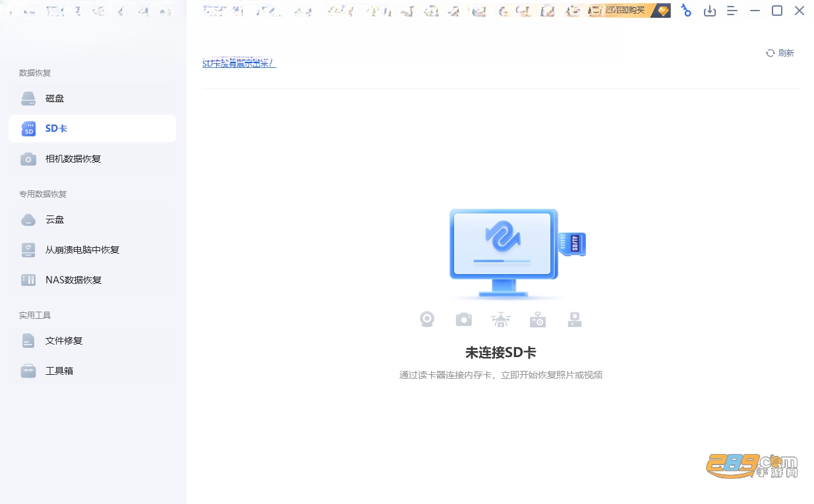Go to 云盘 cloud drive recovery

[x=92, y=219]
